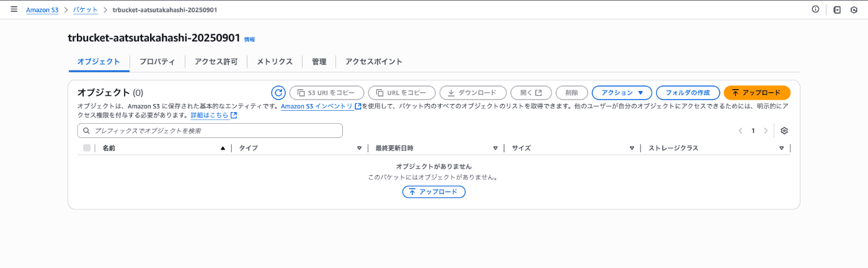Click the info circle icon top right

tap(815, 10)
